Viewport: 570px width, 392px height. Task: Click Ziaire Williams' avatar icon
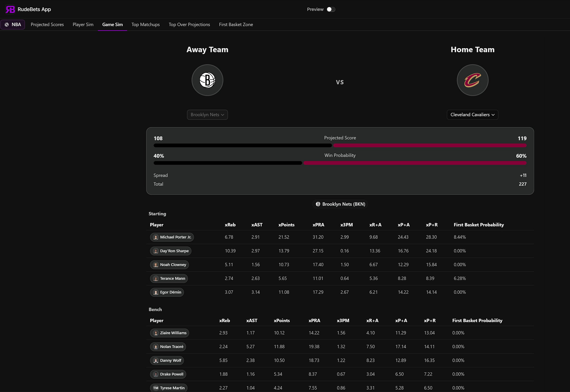point(156,333)
